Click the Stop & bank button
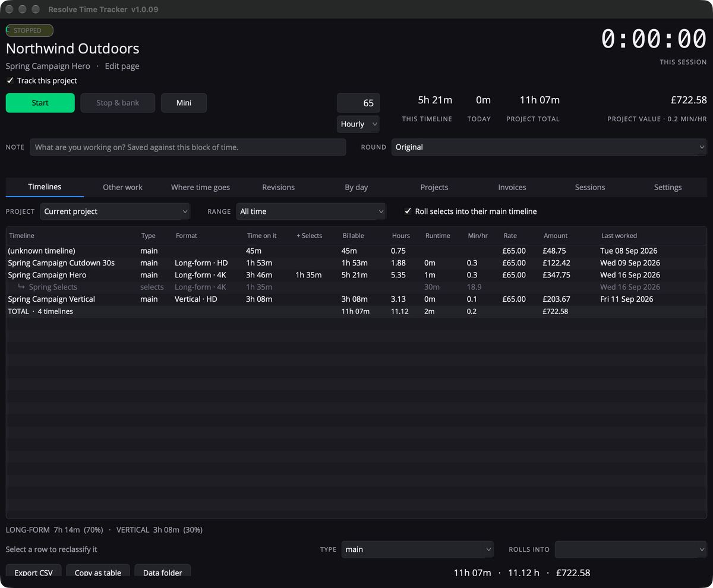 [x=118, y=103]
